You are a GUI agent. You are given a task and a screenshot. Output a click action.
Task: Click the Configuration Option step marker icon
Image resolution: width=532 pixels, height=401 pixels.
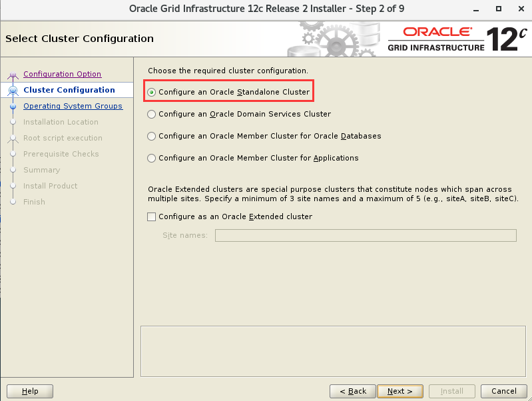pos(13,75)
